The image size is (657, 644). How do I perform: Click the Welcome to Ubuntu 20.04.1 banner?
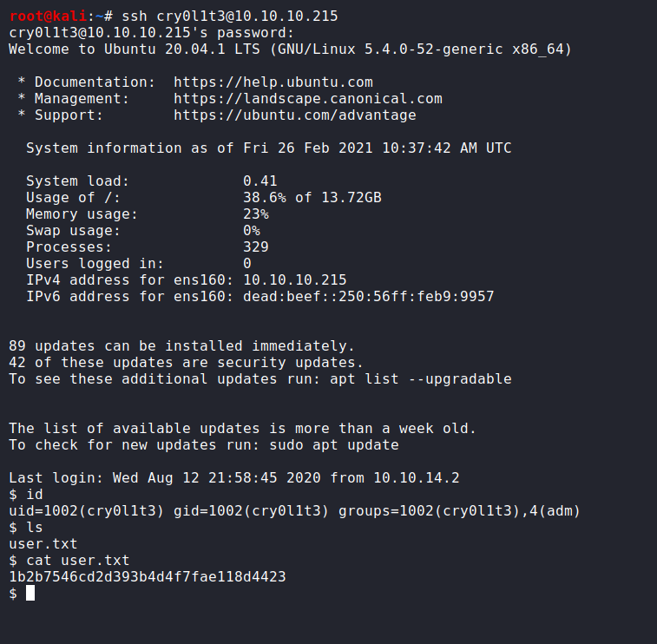coord(290,49)
